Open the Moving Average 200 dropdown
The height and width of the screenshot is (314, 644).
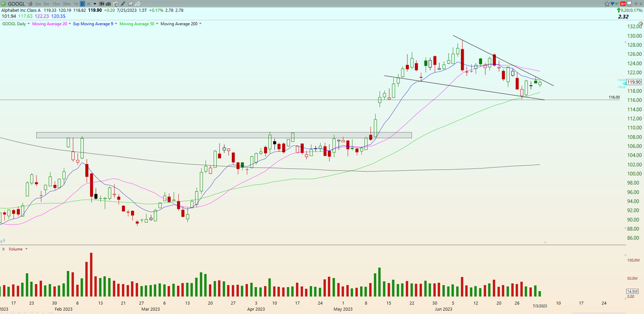pyautogui.click(x=200, y=24)
